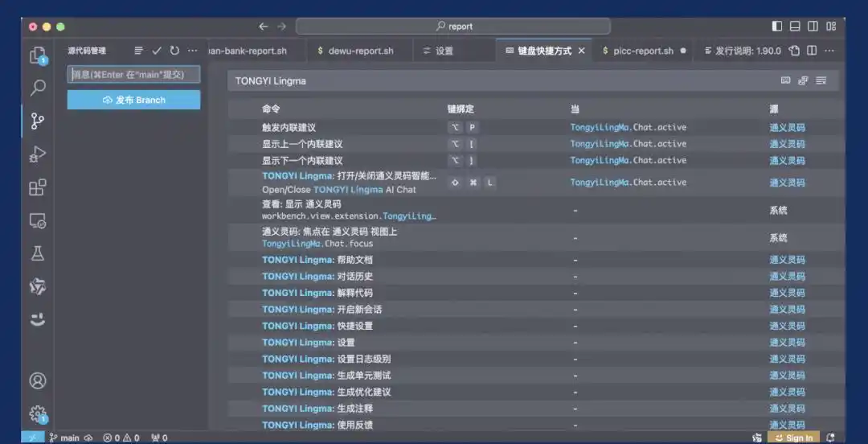The image size is (868, 444).
Task: Open the Manage gear menu
Action: [38, 413]
